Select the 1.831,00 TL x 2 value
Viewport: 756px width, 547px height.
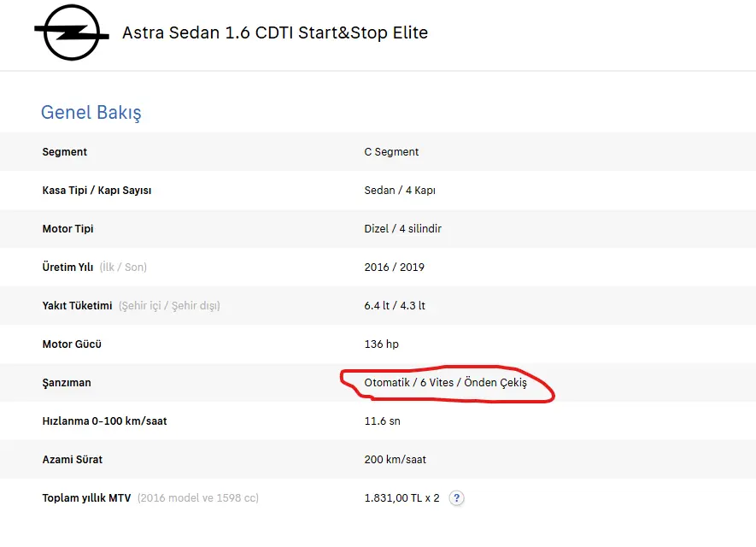point(402,497)
